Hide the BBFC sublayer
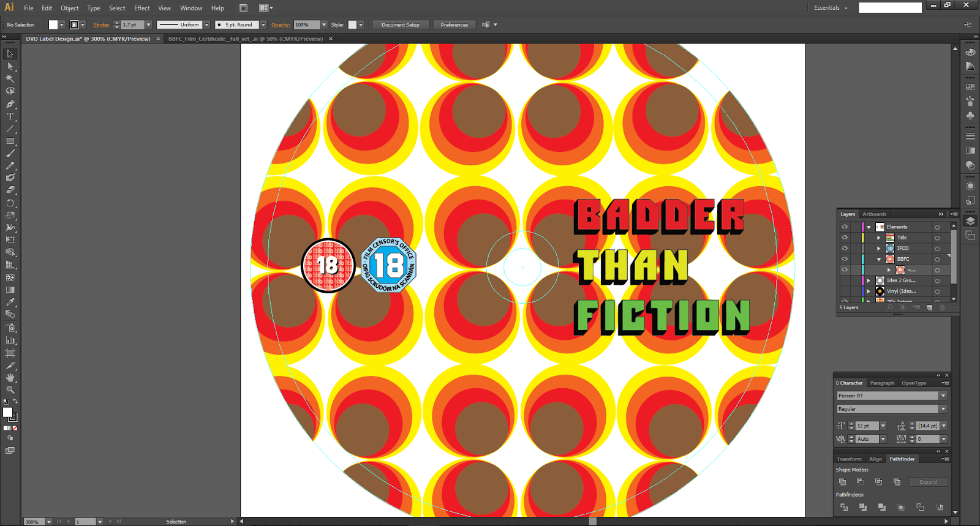The width and height of the screenshot is (980, 526). [845, 259]
